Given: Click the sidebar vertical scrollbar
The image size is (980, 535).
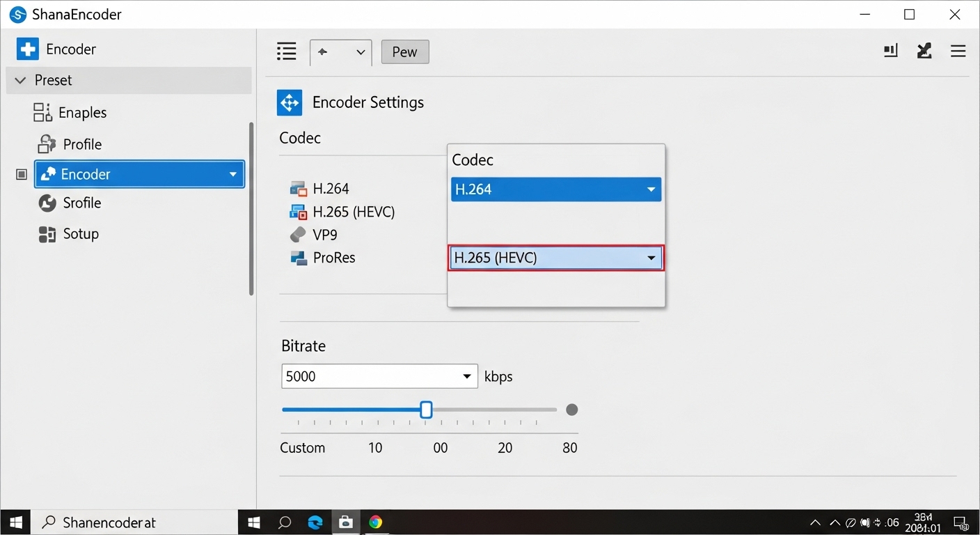Looking at the screenshot, I should pyautogui.click(x=251, y=209).
